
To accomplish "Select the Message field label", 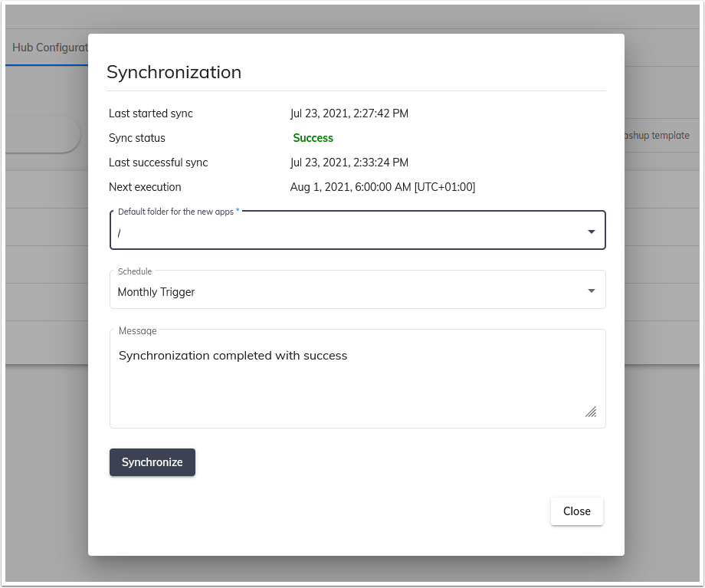I will coord(137,330).
